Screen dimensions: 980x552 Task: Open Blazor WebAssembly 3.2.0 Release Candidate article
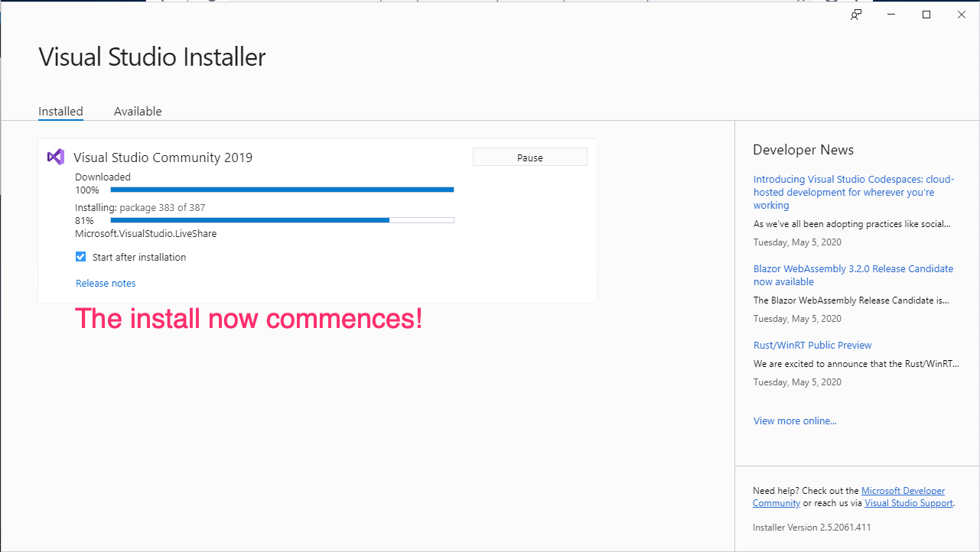point(853,275)
